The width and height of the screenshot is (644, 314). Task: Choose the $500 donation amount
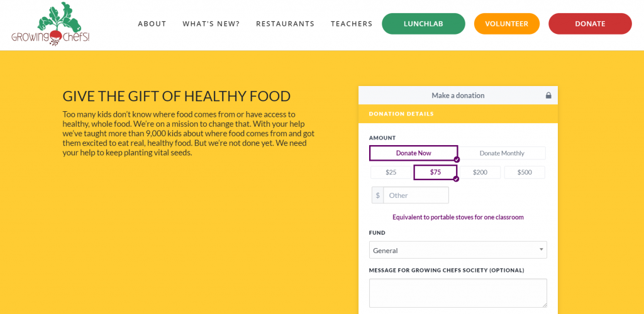[x=525, y=172]
